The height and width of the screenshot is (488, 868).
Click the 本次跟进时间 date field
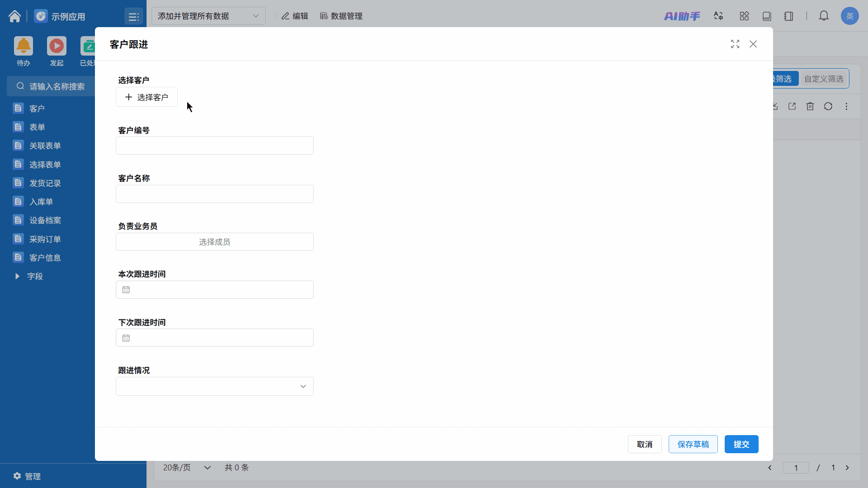click(214, 290)
